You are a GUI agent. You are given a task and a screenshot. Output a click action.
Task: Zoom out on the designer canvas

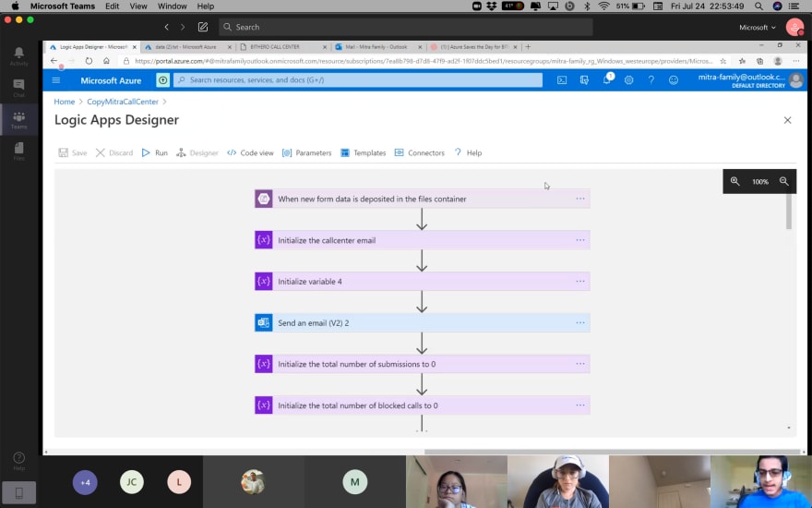[784, 181]
